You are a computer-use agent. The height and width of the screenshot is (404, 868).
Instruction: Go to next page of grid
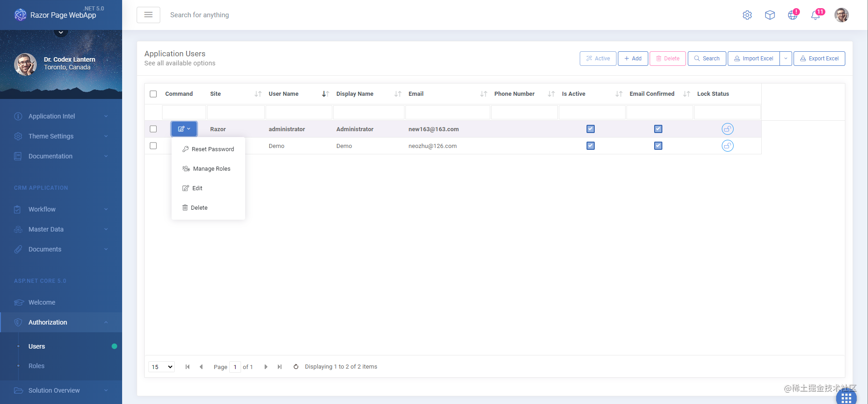(266, 367)
